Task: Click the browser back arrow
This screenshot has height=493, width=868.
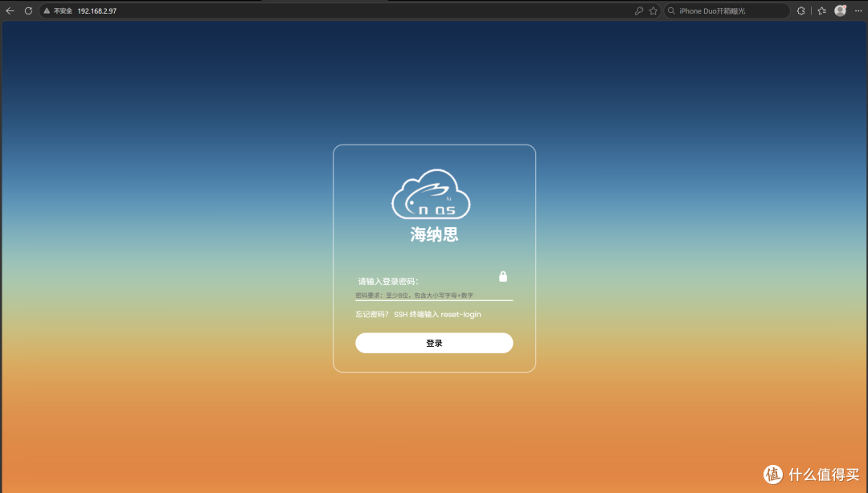Action: click(10, 10)
